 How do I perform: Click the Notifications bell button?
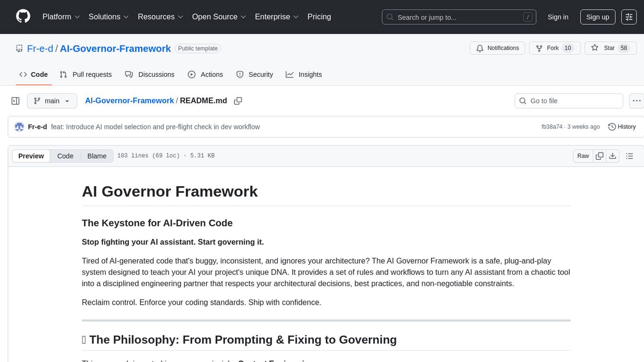click(497, 48)
